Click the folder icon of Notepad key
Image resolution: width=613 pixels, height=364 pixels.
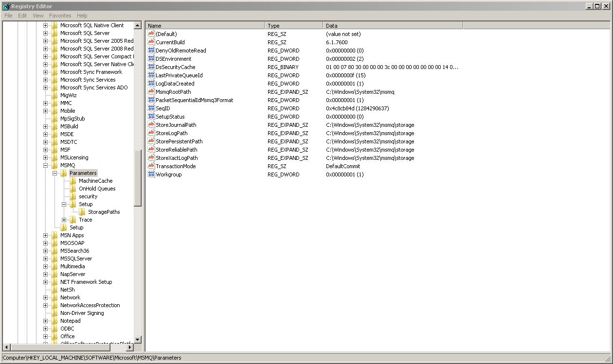tap(54, 321)
